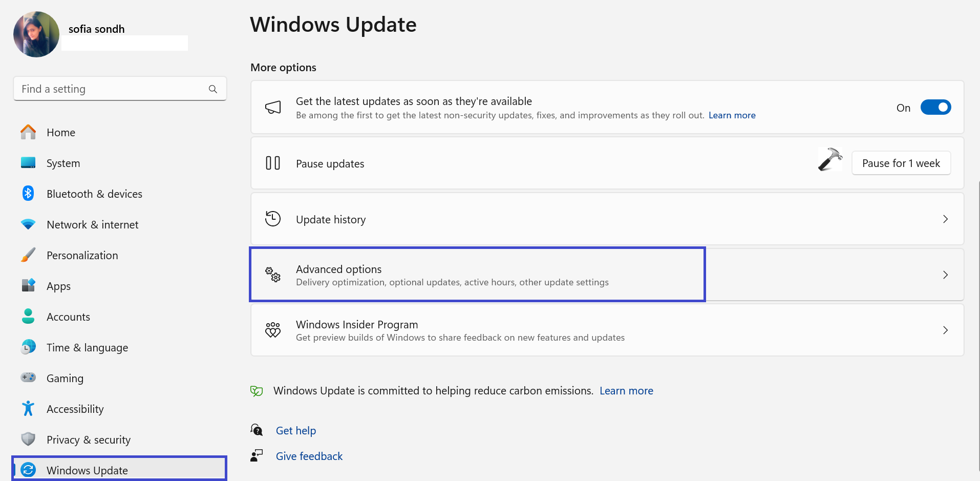This screenshot has width=980, height=481.
Task: Click the Network & internet wifi icon
Action: (28, 224)
